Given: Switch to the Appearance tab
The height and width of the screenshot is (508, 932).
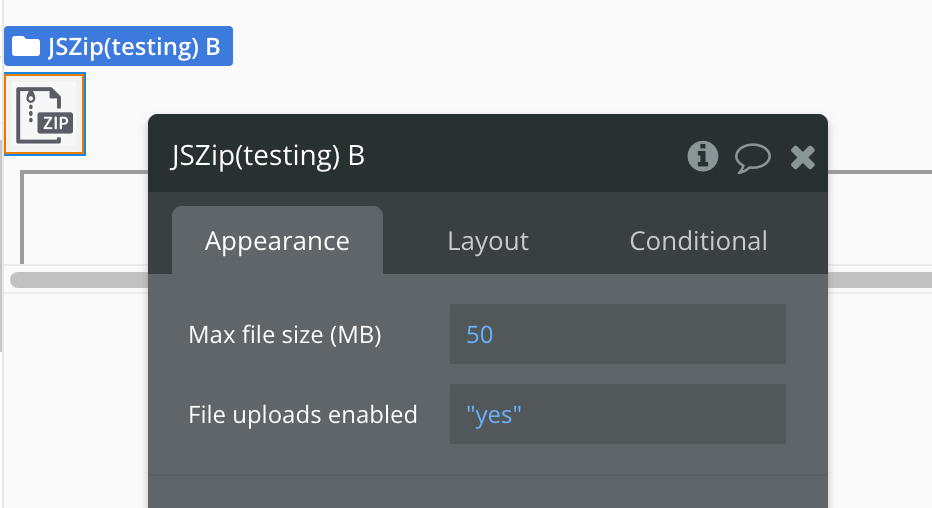Looking at the screenshot, I should coord(277,241).
